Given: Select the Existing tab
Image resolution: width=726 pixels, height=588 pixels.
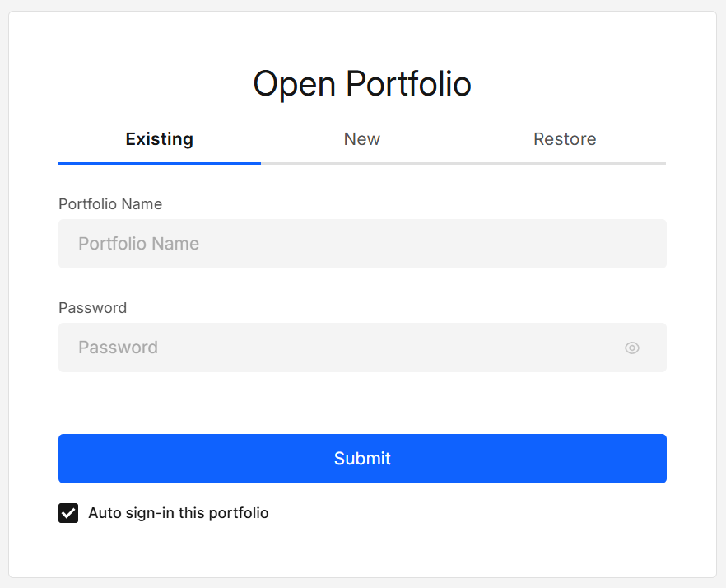Looking at the screenshot, I should point(159,139).
